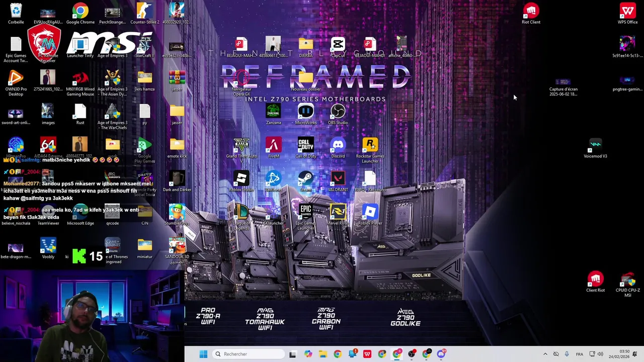644x362 pixels.
Task: Open the 3ers hamza folder
Action: [x=144, y=81]
